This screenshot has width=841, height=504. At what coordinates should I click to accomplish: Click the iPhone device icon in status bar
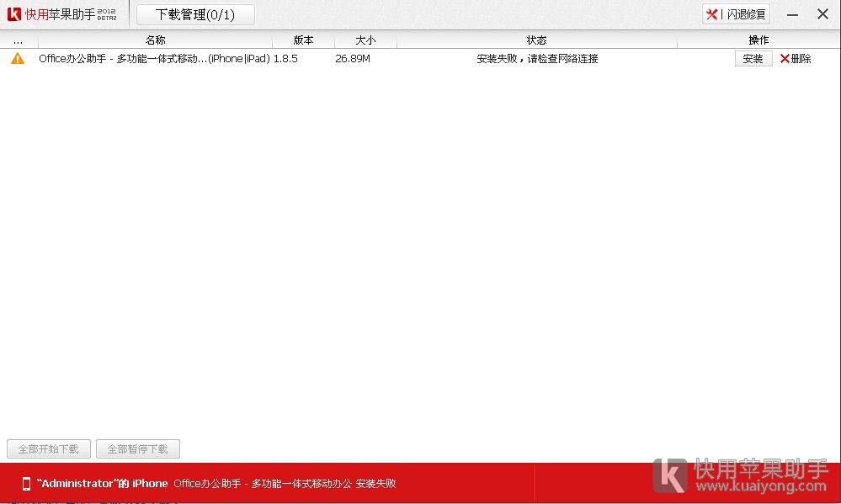(x=26, y=484)
